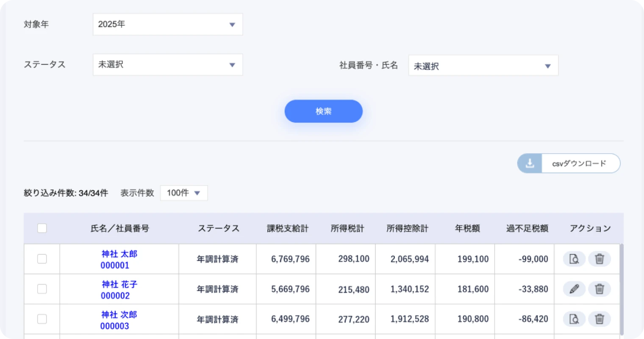
Task: Click trash icon in 神社 次郎 row
Action: (x=600, y=319)
